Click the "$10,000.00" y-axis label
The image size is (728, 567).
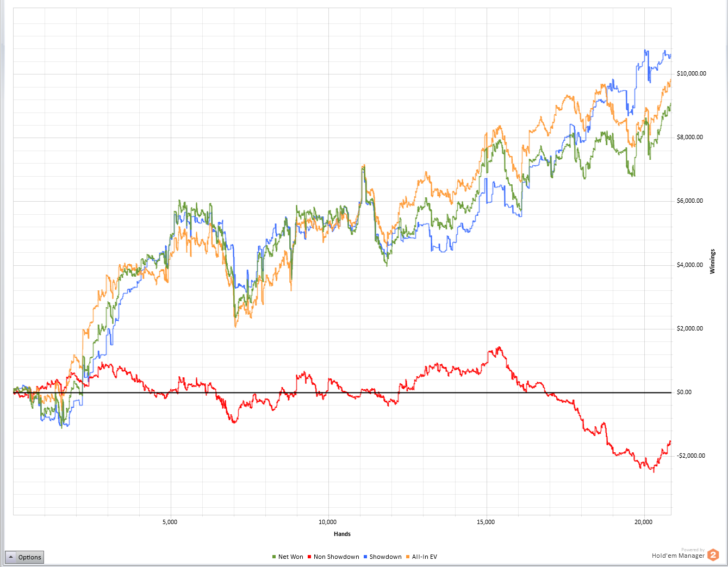692,74
